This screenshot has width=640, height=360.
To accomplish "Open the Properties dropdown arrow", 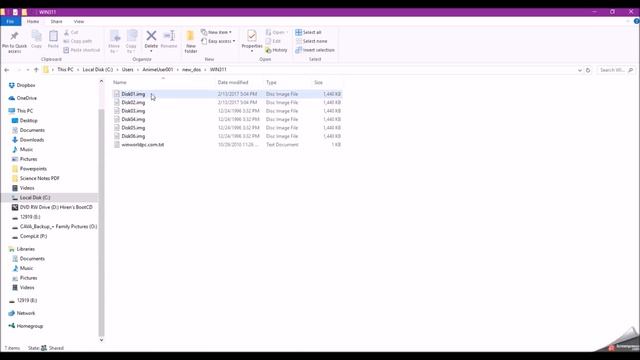I will pos(252,51).
